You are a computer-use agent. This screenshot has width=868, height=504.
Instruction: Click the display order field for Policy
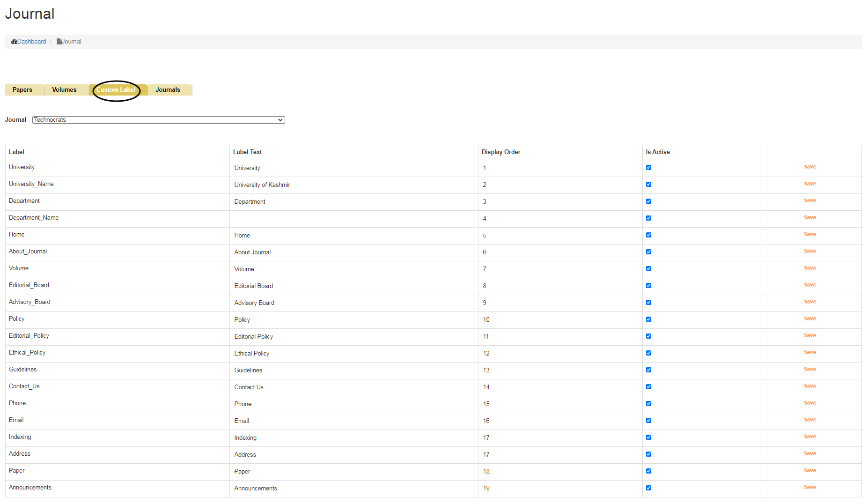click(559, 320)
